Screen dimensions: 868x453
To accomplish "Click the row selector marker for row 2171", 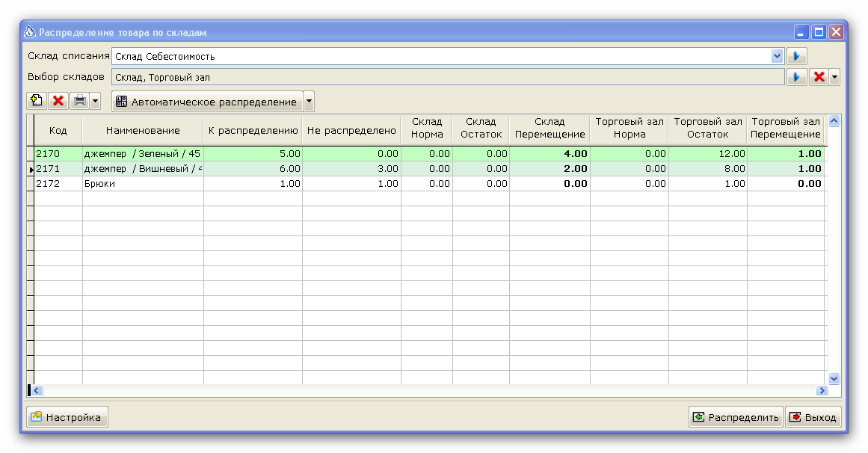I will point(31,169).
